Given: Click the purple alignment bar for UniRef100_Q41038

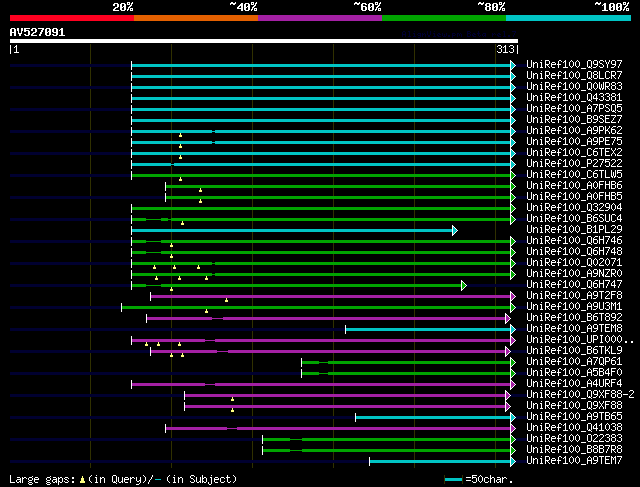Looking at the screenshot, I should (338, 429).
